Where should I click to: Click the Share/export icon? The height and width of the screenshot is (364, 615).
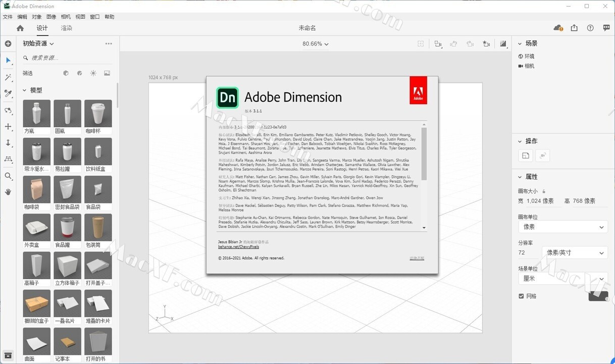574,28
